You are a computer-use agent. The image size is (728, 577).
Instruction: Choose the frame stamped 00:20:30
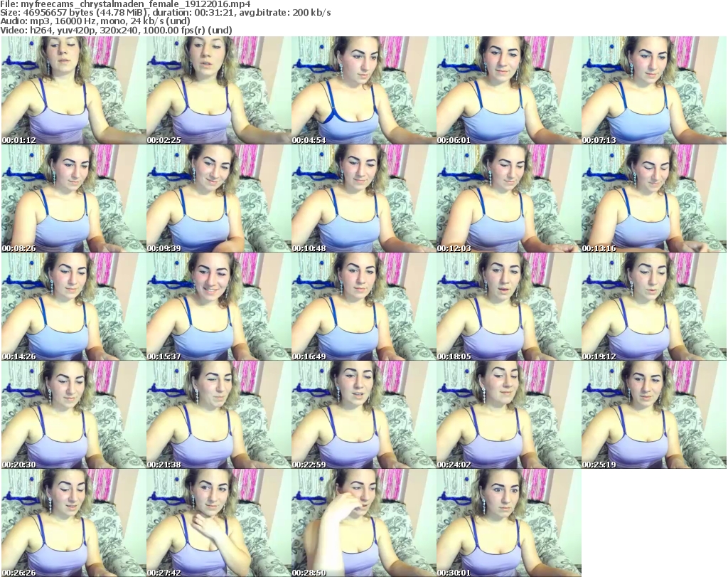coord(73,415)
